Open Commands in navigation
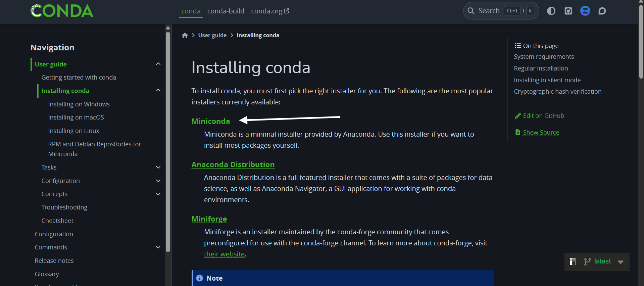The height and width of the screenshot is (286, 644). click(x=51, y=247)
